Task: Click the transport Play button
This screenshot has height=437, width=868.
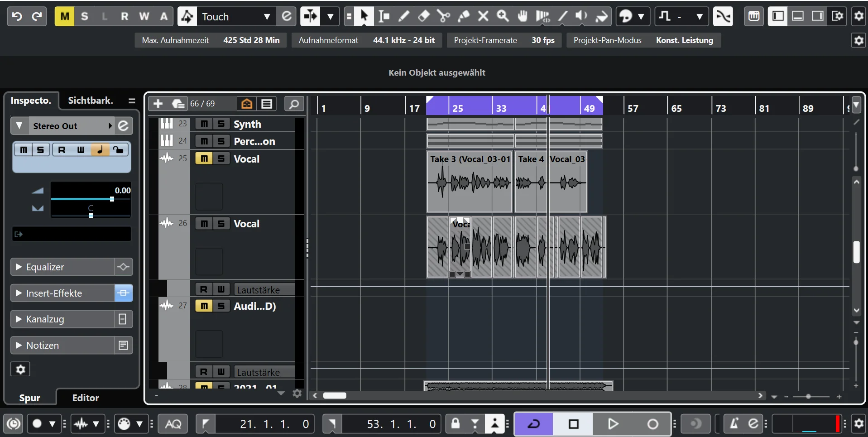Action: pos(613,424)
